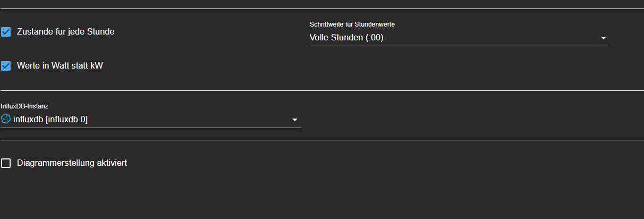This screenshot has width=644, height=219.
Task: Open the hourly step width selector
Action: [x=459, y=38]
